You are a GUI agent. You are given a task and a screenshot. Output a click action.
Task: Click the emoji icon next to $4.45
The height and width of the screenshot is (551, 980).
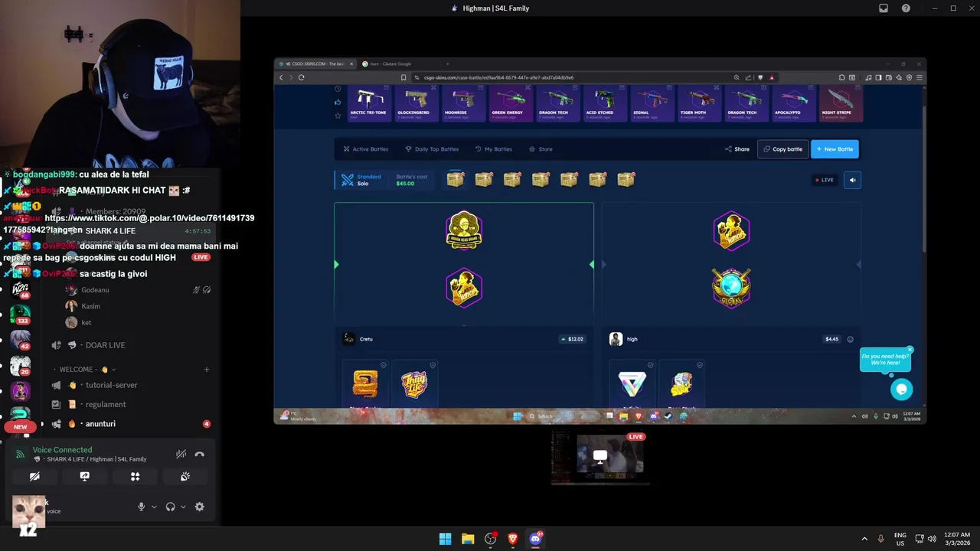coord(850,339)
